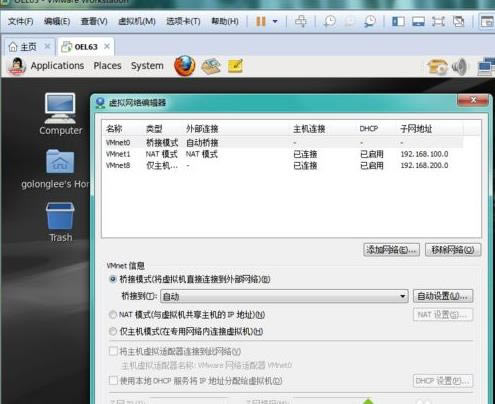Open the notes launcher icon in panel
The image size is (495, 404).
click(x=235, y=66)
